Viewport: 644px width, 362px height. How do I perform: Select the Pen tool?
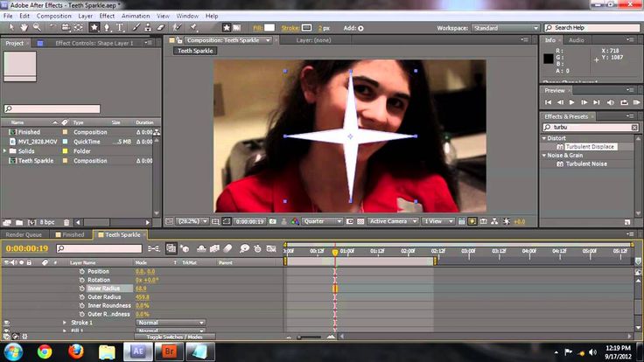pos(107,27)
